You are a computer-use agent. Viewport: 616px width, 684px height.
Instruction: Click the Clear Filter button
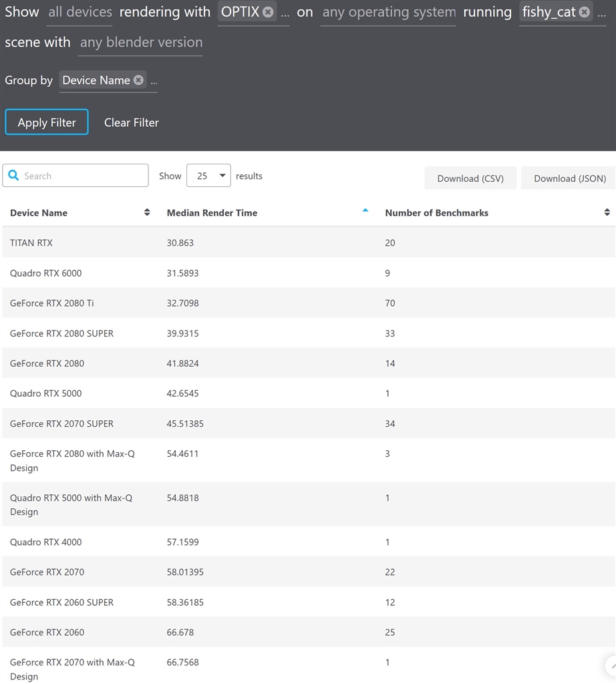[x=132, y=122]
